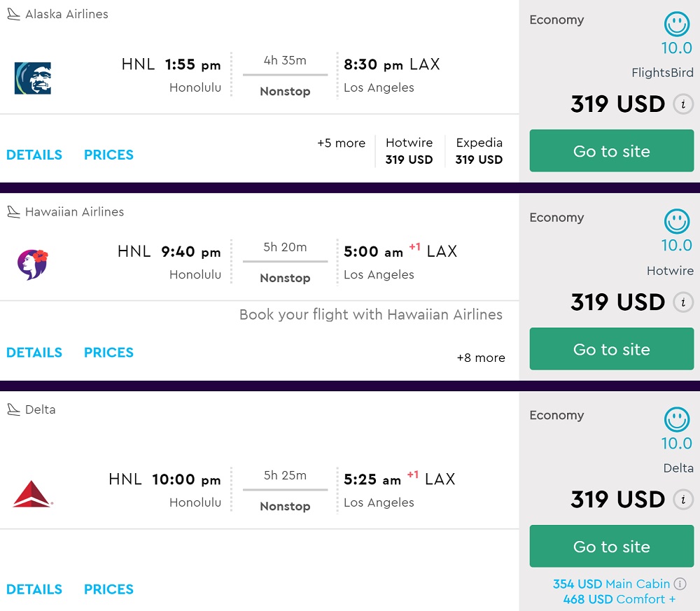Show +5 more providers for Alaska flight

tap(341, 143)
